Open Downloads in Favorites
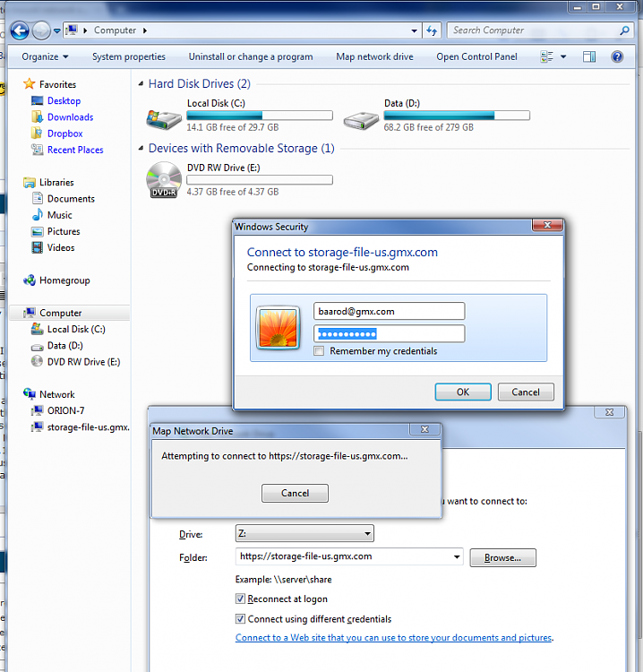Screen dimensions: 643x672 tap(70, 117)
